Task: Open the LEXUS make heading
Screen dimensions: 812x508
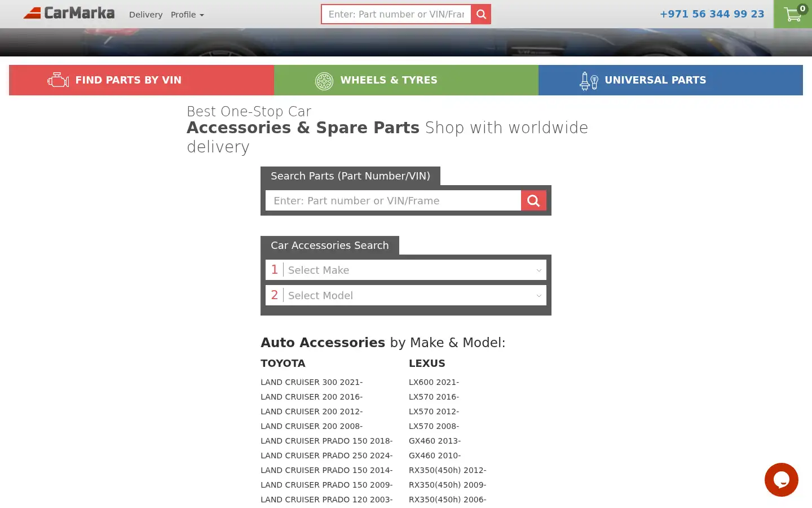Action: pos(427,364)
